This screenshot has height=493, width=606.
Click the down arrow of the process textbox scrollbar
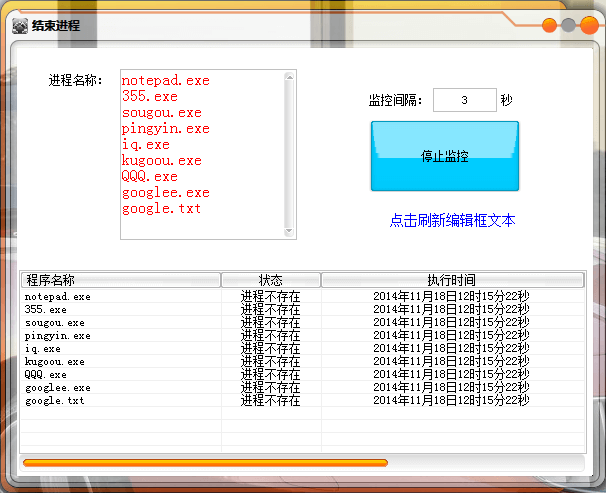coord(290,231)
